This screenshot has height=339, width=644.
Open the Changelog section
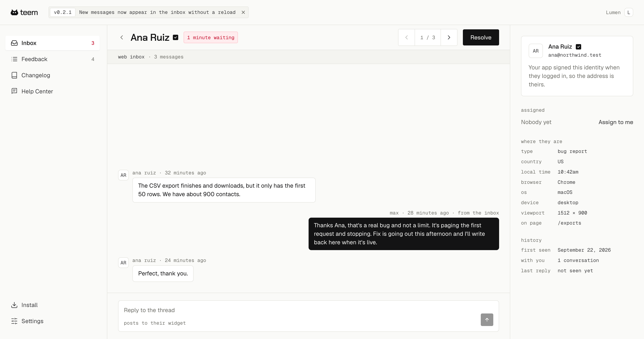[53, 75]
